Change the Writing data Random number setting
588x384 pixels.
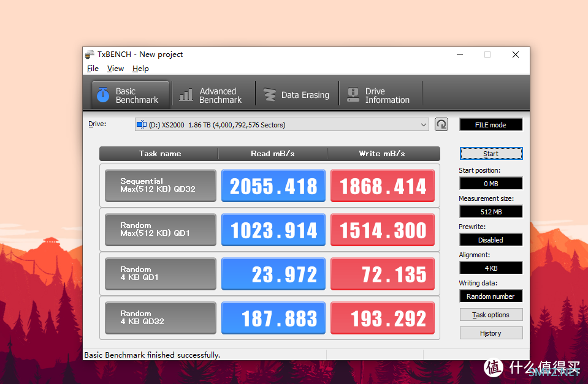click(491, 296)
